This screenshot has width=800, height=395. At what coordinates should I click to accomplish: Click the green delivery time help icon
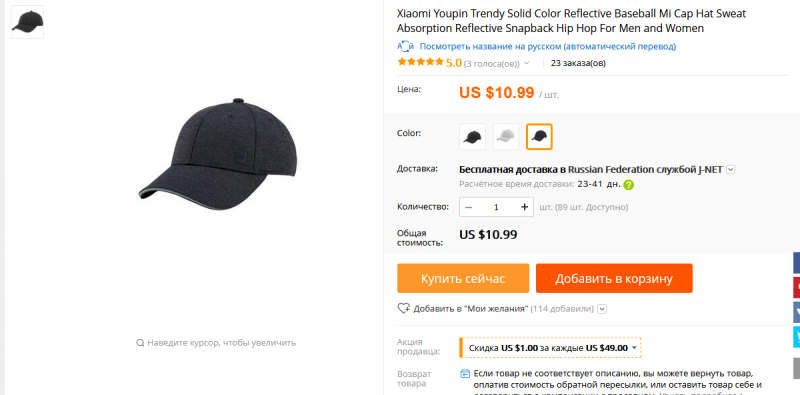coord(629,185)
